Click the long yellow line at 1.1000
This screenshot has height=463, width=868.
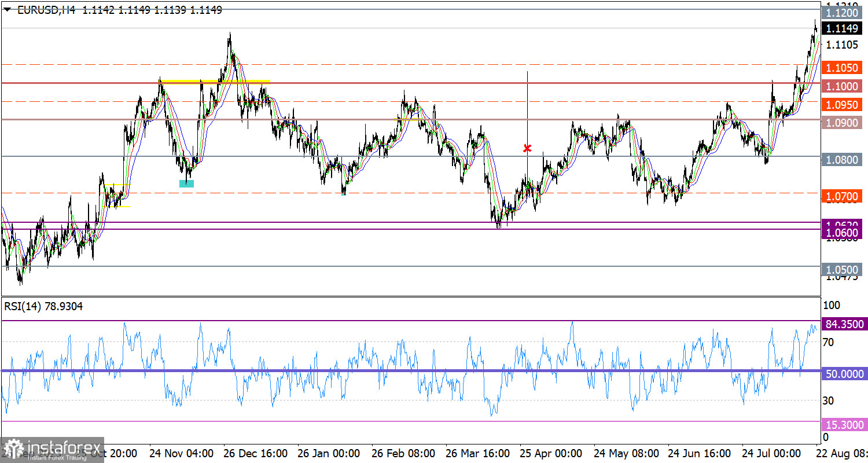pyautogui.click(x=215, y=80)
